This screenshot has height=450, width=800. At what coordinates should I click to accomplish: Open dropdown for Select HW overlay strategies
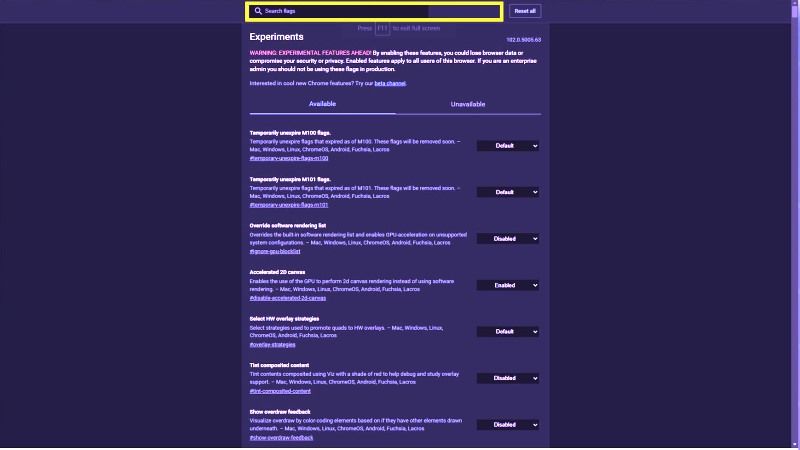pos(508,332)
